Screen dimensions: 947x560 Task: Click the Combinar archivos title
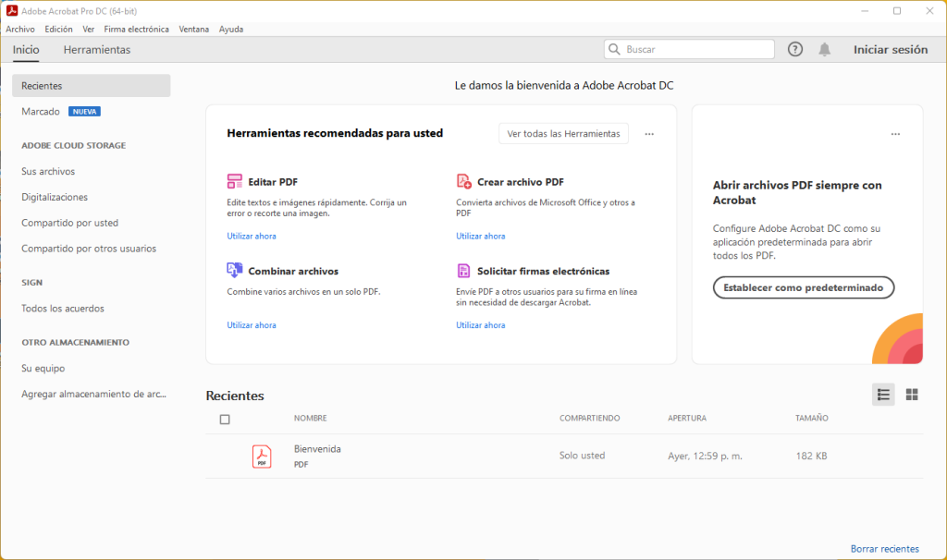coord(293,271)
